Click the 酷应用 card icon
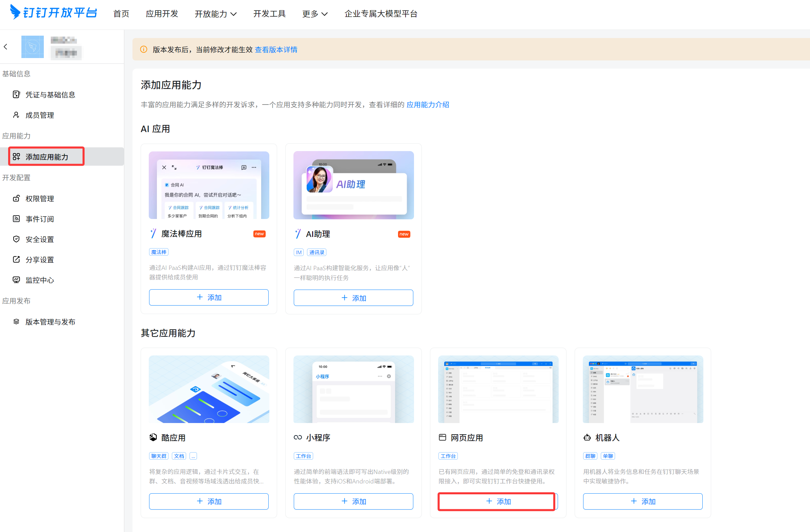This screenshot has width=810, height=532. coord(154,437)
